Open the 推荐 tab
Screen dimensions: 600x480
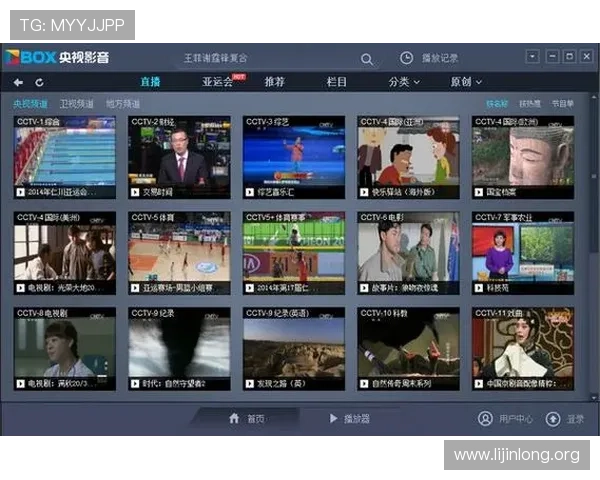click(275, 82)
